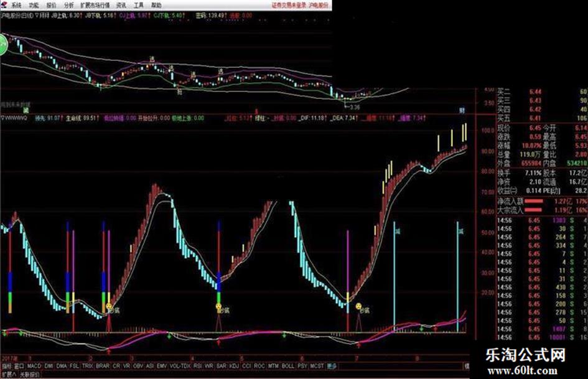This screenshot has height=379, width=588.
Task: Switch to the FSL indicator tab
Action: 75,365
